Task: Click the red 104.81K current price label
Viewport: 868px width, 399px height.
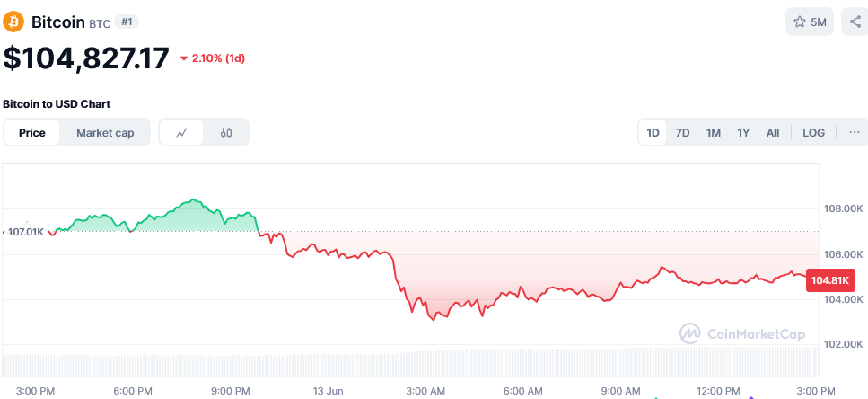Action: click(x=830, y=281)
